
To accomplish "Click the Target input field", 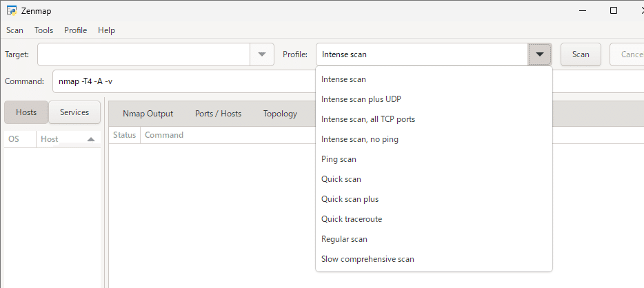I will (x=143, y=54).
